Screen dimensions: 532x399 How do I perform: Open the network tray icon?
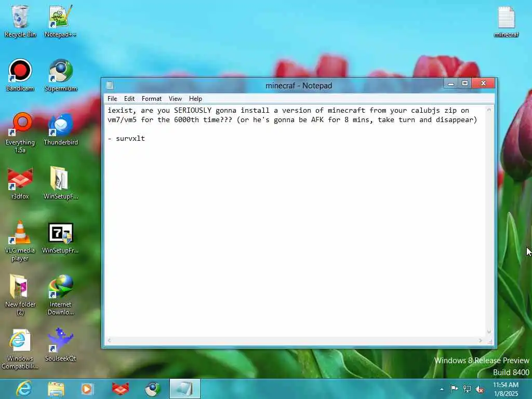click(467, 389)
